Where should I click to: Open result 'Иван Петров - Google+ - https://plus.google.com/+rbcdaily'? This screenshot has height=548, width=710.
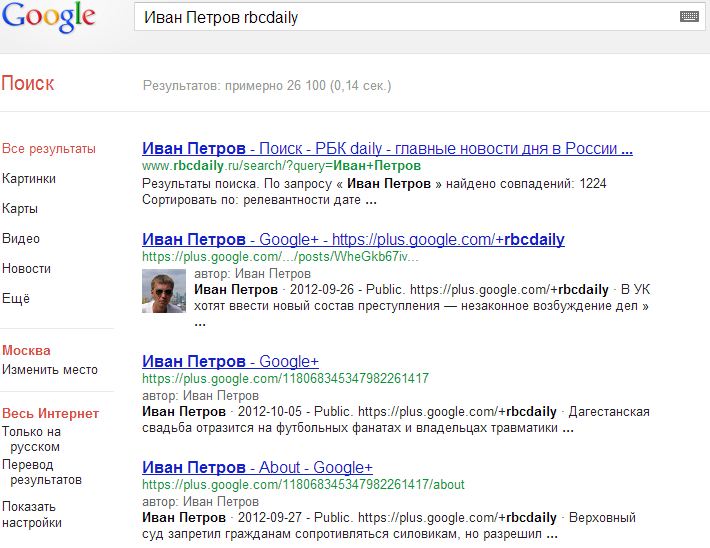pyautogui.click(x=353, y=239)
